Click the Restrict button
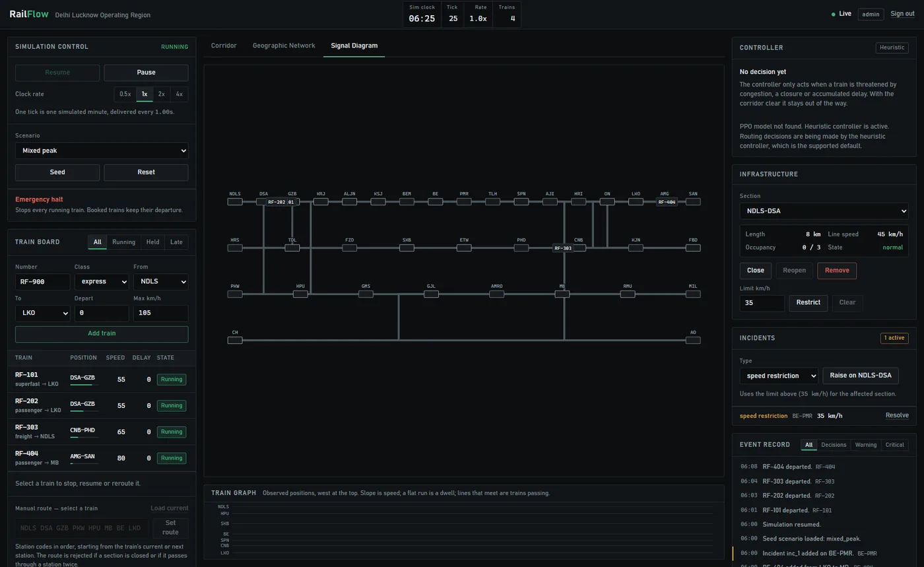 808,303
